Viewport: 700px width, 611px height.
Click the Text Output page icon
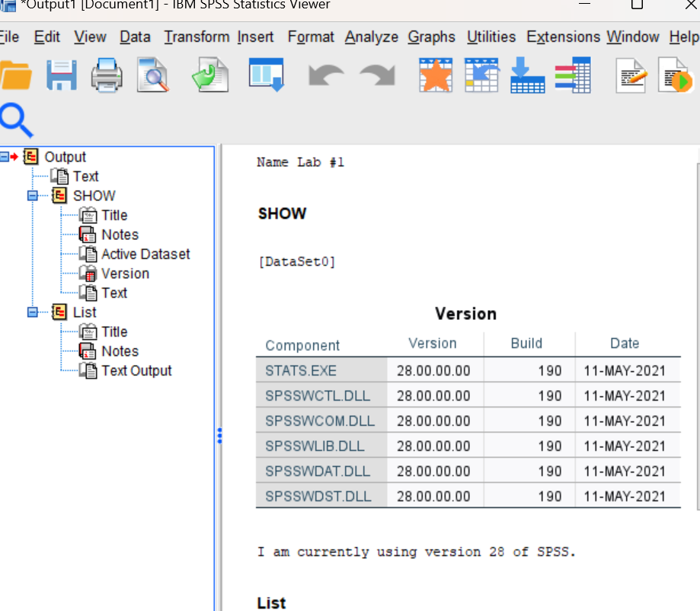[88, 371]
